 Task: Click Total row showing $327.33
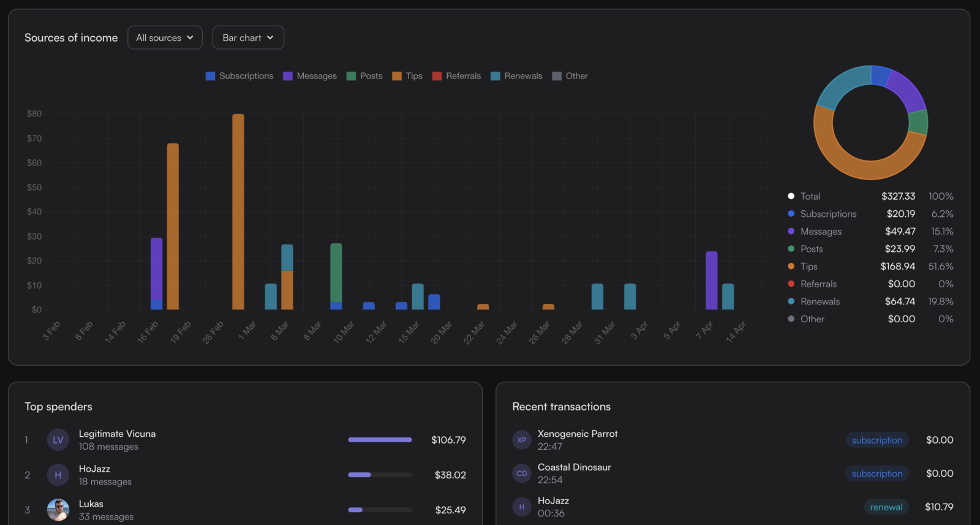click(x=870, y=196)
